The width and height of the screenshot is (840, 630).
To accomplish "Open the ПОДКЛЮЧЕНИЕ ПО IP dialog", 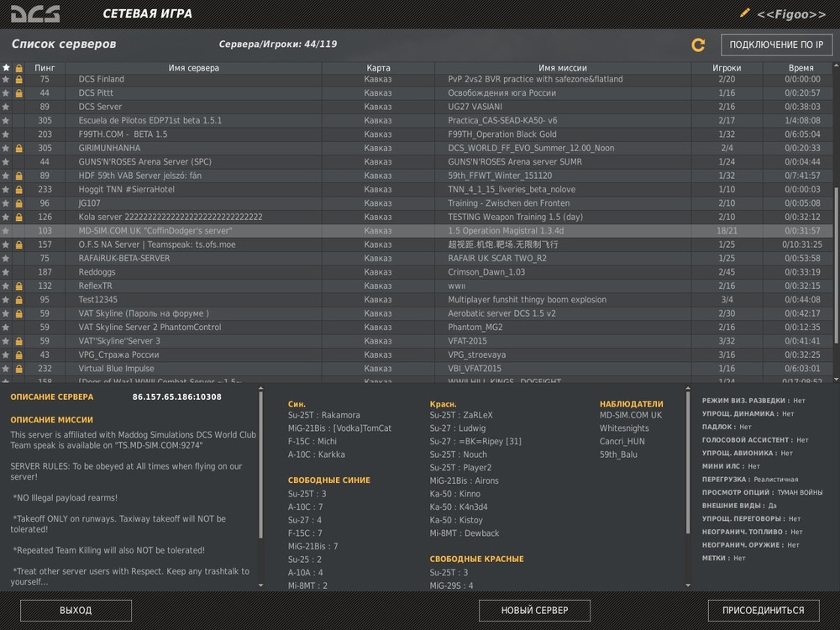I will tap(776, 45).
